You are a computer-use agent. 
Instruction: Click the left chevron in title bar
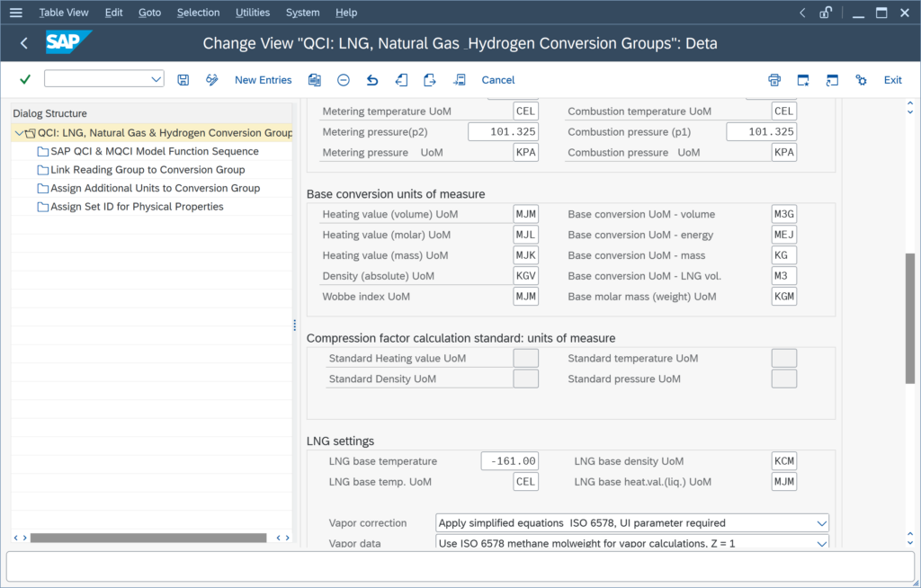(x=802, y=13)
